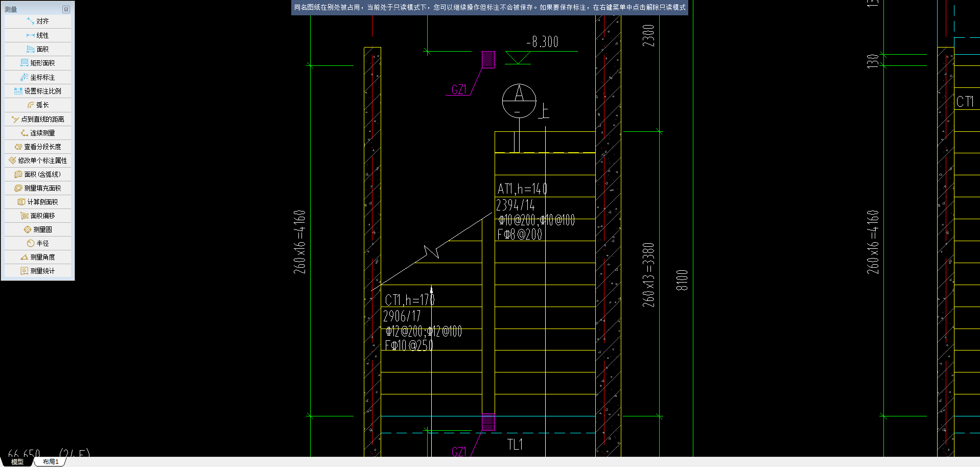980x467 pixels.
Task: Click the 8100 vertical dimension text
Action: (x=682, y=281)
